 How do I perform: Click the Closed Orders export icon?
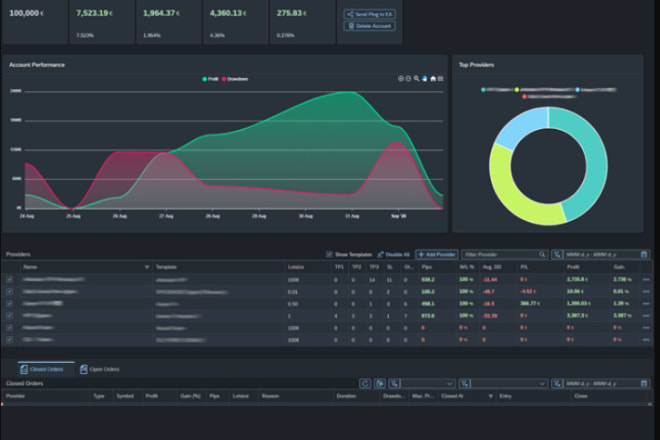pyautogui.click(x=380, y=383)
